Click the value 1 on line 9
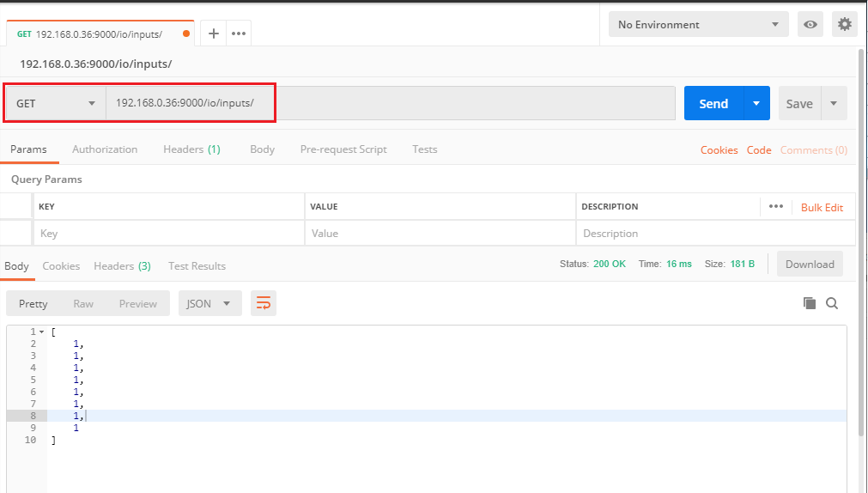This screenshot has width=868, height=493. click(76, 428)
